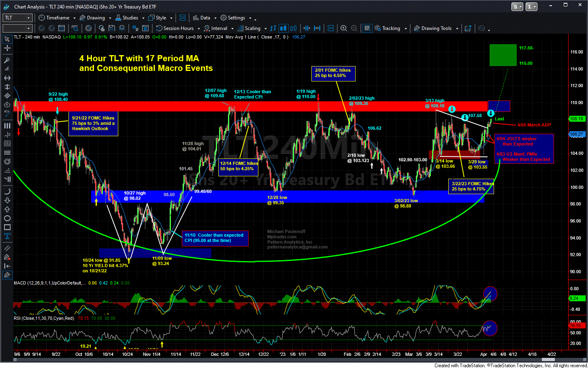This screenshot has height=368, width=588.
Task: Toggle the pinned drawing toolbar button at bottom
Action: coord(7,275)
